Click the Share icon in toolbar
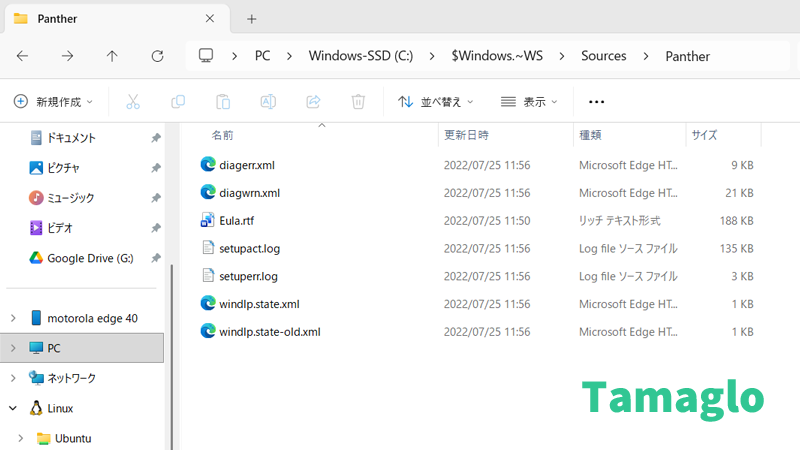This screenshot has width=800, height=450. pos(313,102)
